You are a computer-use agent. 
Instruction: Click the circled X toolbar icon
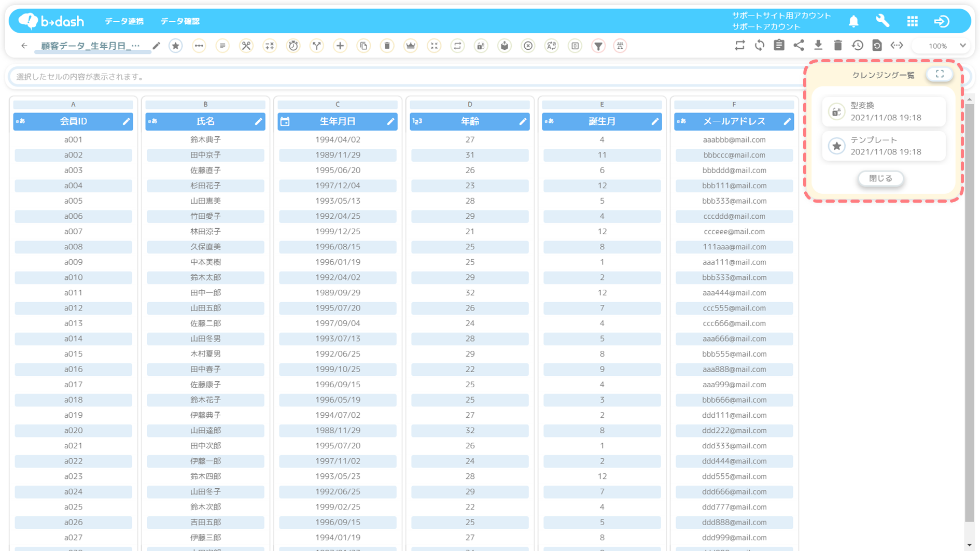(x=528, y=46)
